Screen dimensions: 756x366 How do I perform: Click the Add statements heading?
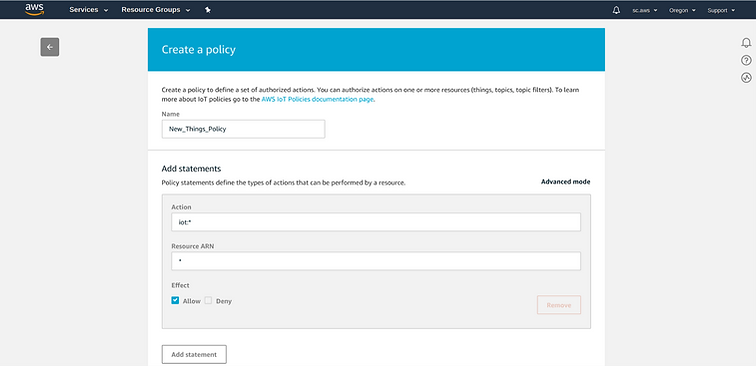click(191, 169)
